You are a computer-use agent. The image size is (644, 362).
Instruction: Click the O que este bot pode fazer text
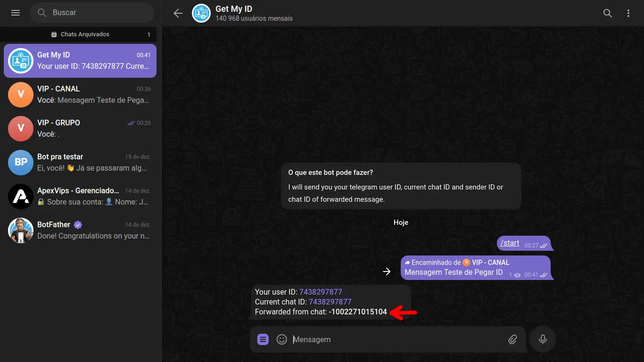click(x=330, y=173)
